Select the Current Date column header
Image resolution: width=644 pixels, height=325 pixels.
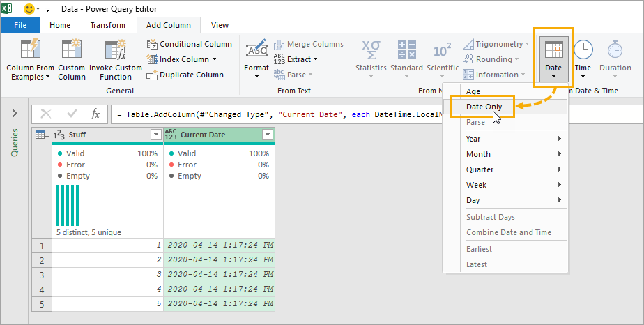[x=220, y=135]
